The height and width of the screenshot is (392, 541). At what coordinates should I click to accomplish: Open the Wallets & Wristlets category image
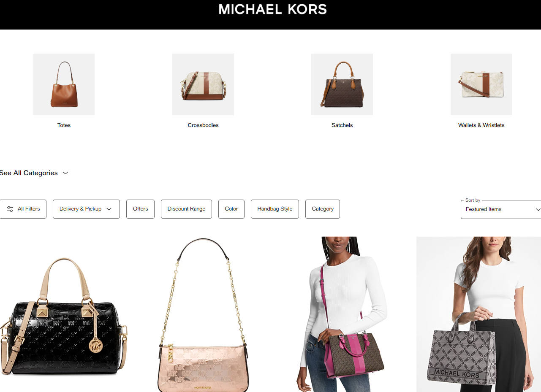481,84
